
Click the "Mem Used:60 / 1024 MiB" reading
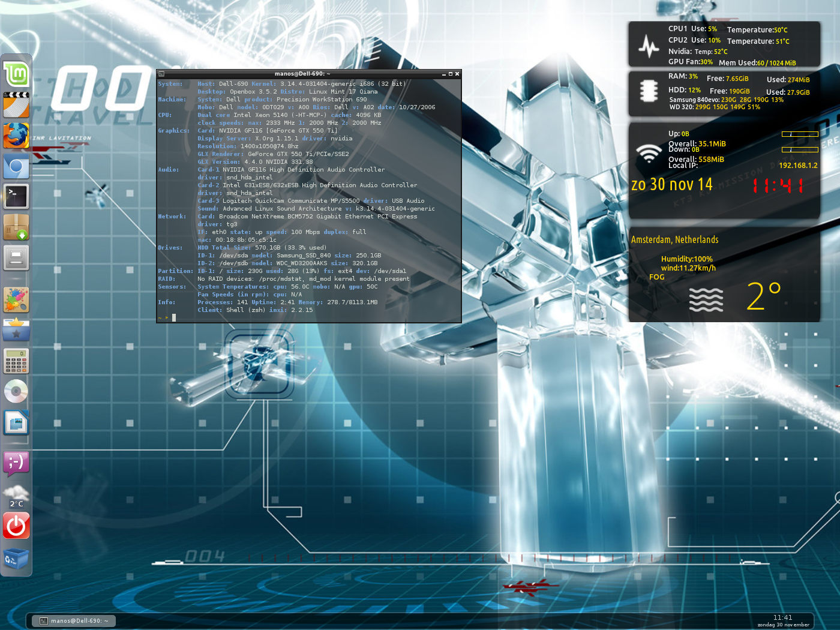pos(757,63)
